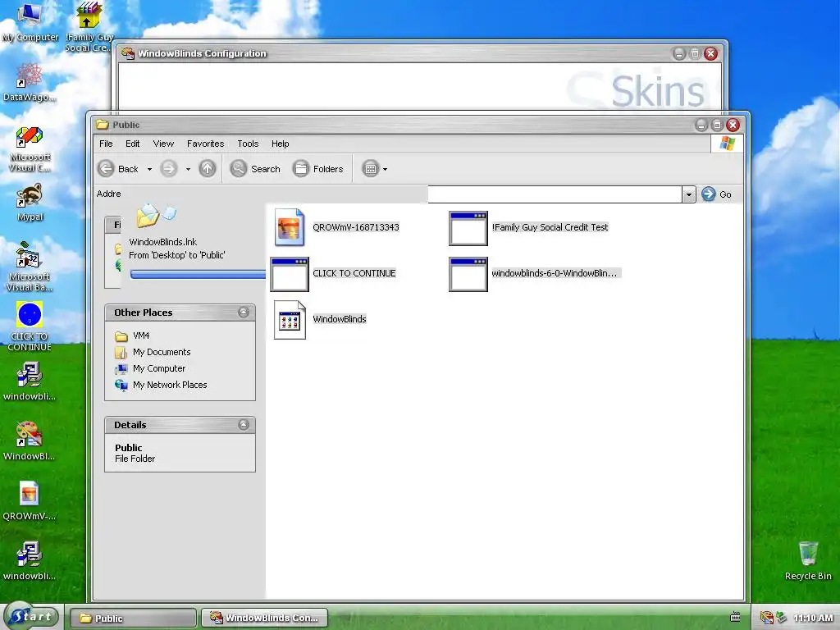Select !Family Guy Social Credit Test file
840x630 pixels.
528,228
